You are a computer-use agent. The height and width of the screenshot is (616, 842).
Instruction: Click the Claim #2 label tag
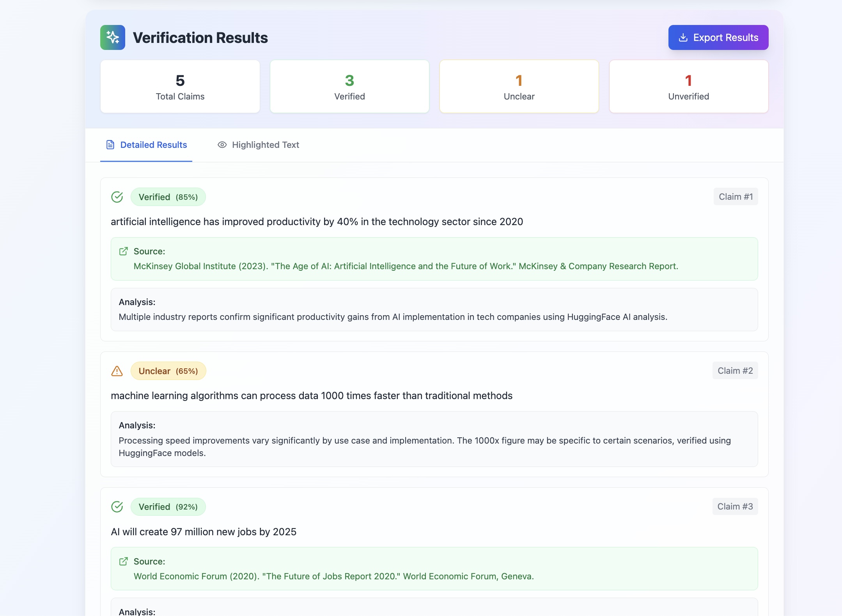(735, 371)
